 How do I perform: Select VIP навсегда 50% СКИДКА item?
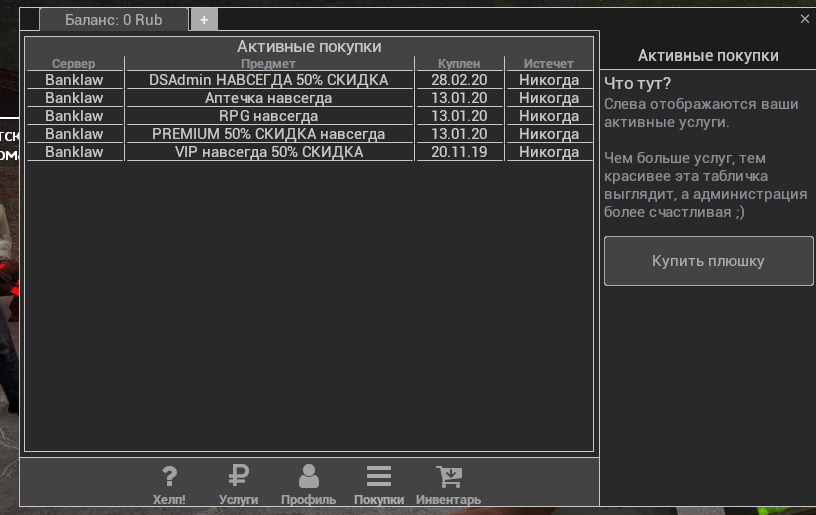click(269, 152)
